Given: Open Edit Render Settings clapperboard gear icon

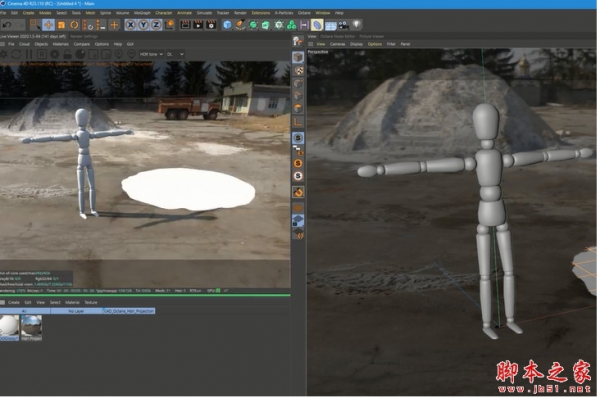Looking at the screenshot, I should click(x=211, y=25).
